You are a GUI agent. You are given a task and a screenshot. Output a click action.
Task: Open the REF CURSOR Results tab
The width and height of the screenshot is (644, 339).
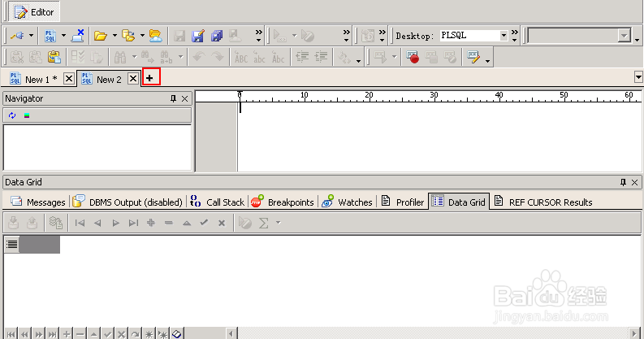543,202
